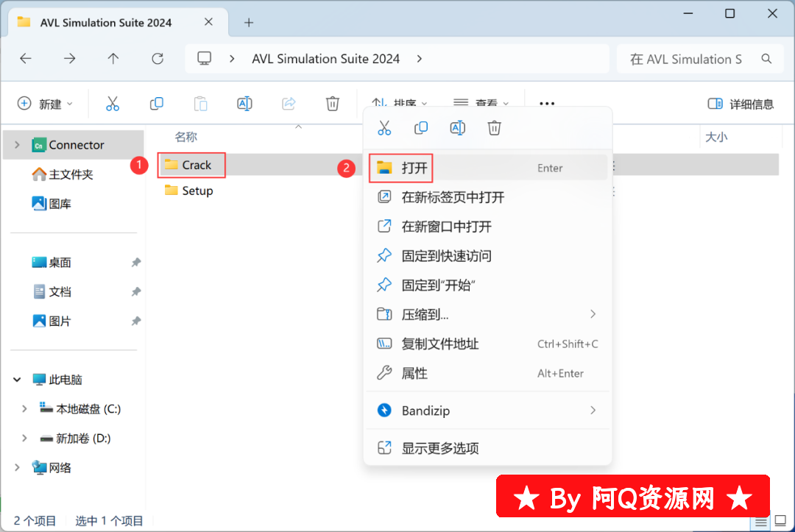This screenshot has width=795, height=532.
Task: Expand the 压缩到... submenu
Action: click(x=593, y=314)
